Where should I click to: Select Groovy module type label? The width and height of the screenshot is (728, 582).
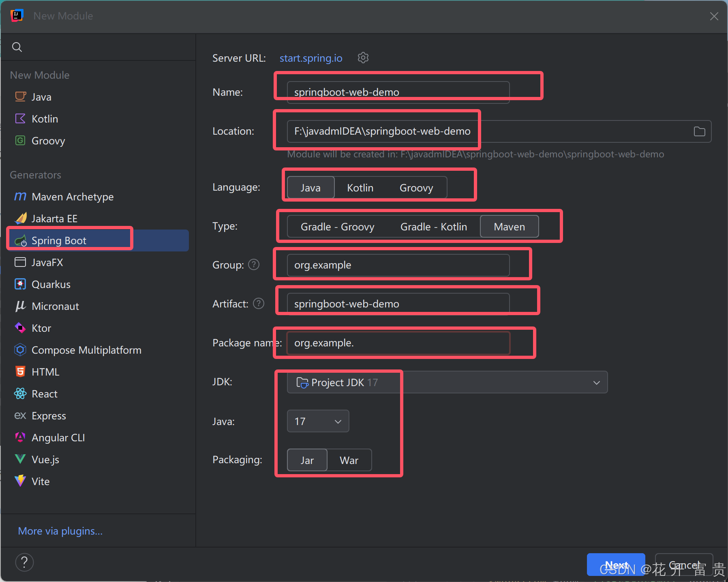point(48,140)
